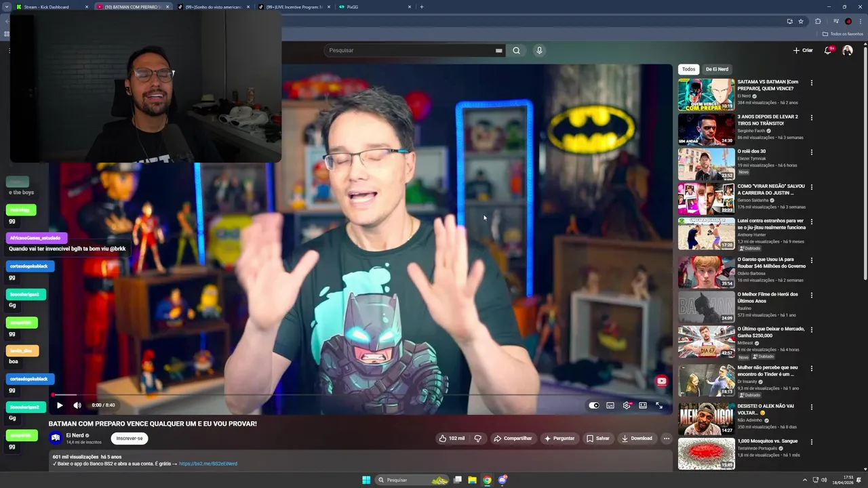This screenshot has height=488, width=868.
Task: Open Chrome media controls icon
Action: pos(835,21)
